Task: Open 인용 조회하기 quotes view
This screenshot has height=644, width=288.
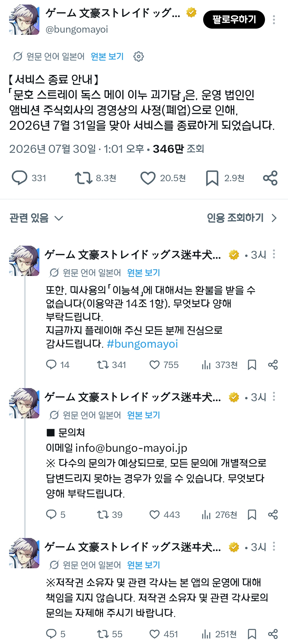Action: coord(242,218)
